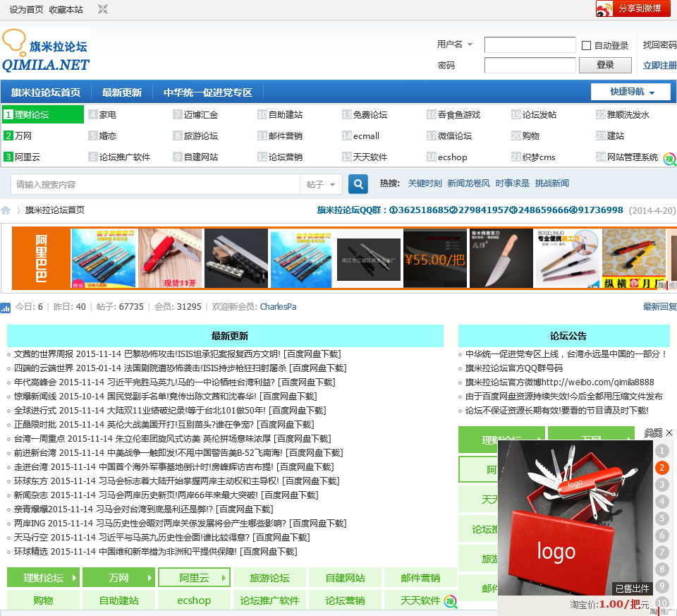Click the round search badge beside 网站管理系统
Screen dimensions: 677x616
pyautogui.click(x=670, y=159)
